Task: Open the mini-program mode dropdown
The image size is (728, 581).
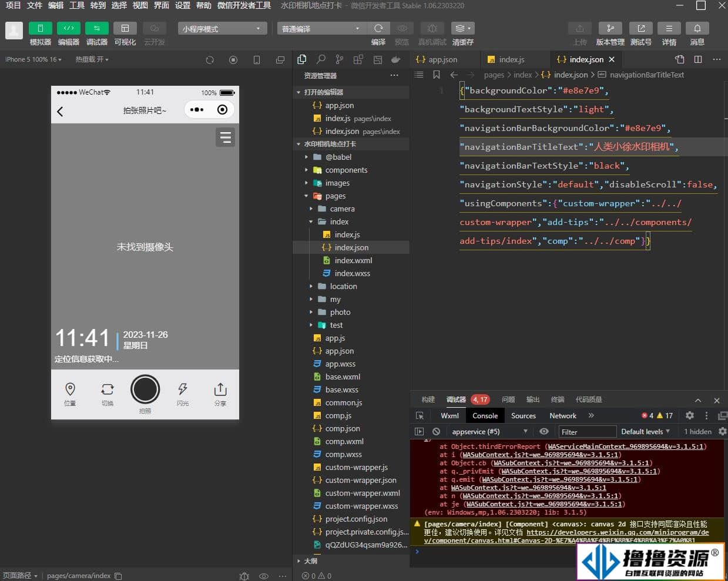Action: click(222, 29)
